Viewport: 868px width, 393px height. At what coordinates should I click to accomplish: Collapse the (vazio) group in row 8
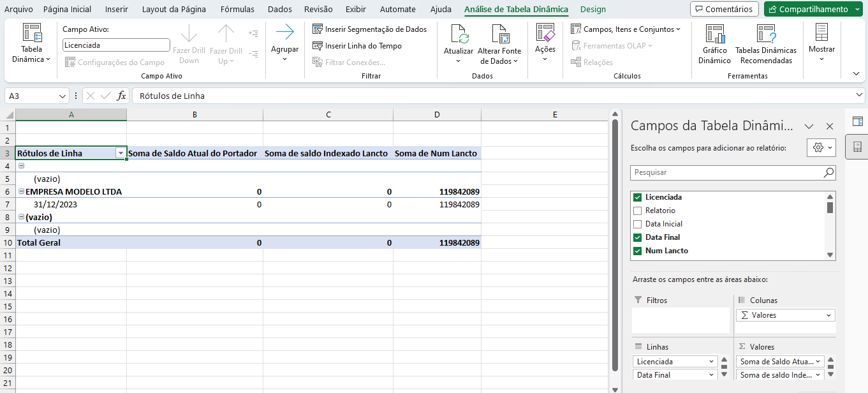pos(21,216)
